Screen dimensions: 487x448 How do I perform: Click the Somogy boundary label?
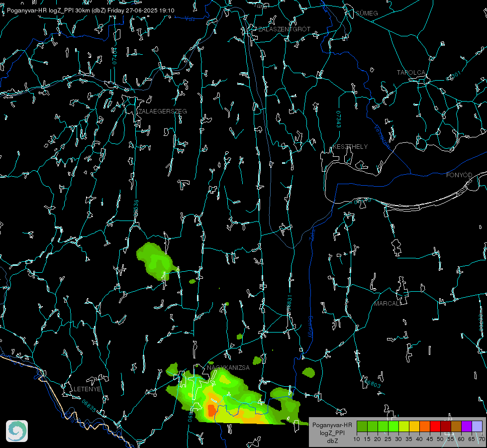[310, 327]
